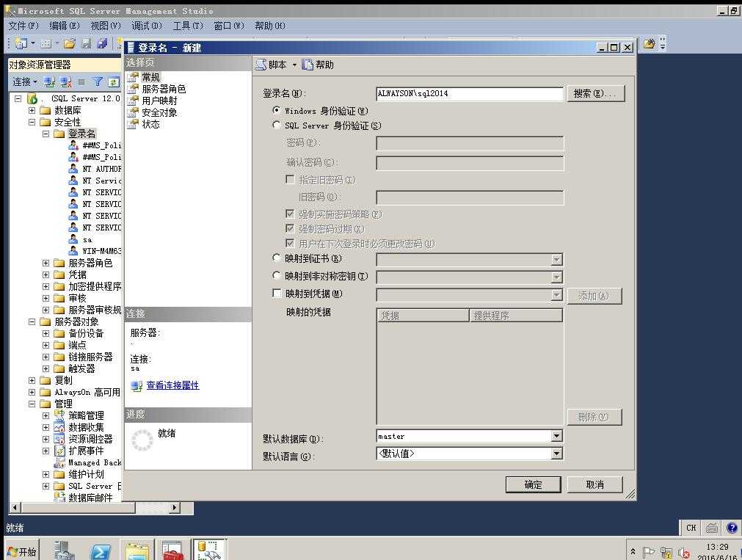Viewport: 742px width, 560px height.
Task: Click the Save All toolbar icon
Action: click(102, 44)
